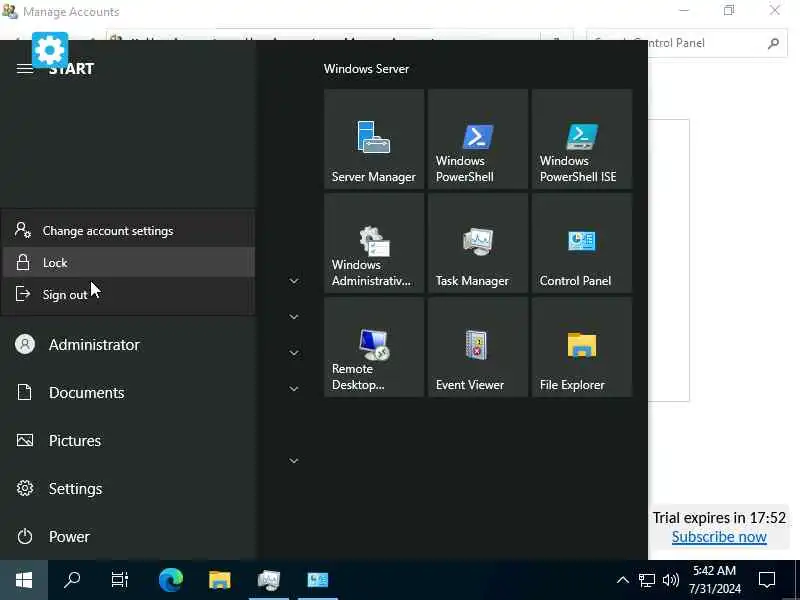The image size is (800, 600).
Task: Open the Windows PowerShell ISE tile
Action: click(582, 139)
